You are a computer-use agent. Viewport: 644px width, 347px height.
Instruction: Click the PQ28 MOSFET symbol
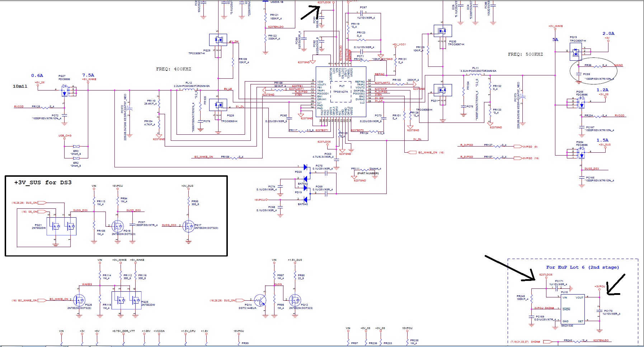coord(218,105)
